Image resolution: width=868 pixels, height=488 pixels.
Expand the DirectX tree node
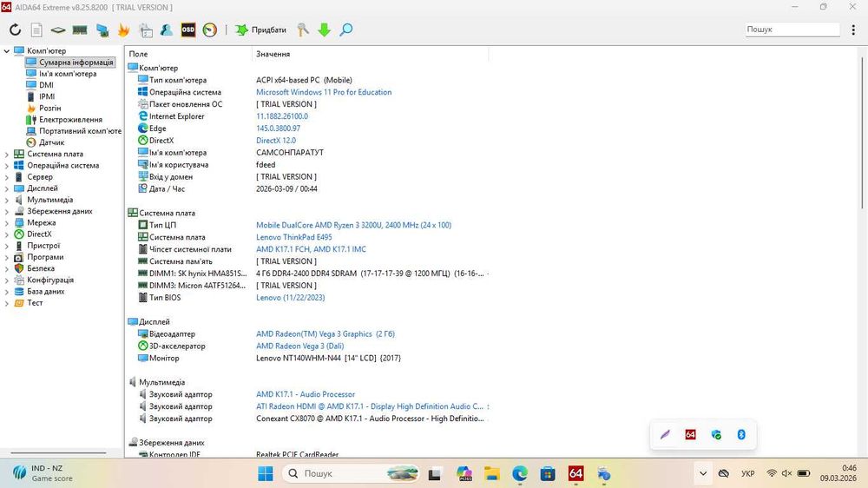pos(7,234)
